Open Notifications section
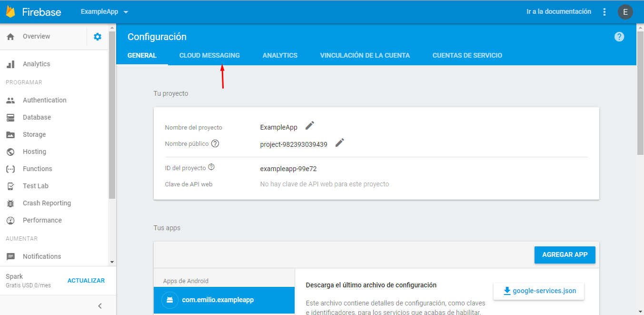Image resolution: width=644 pixels, height=315 pixels. pyautogui.click(x=42, y=256)
